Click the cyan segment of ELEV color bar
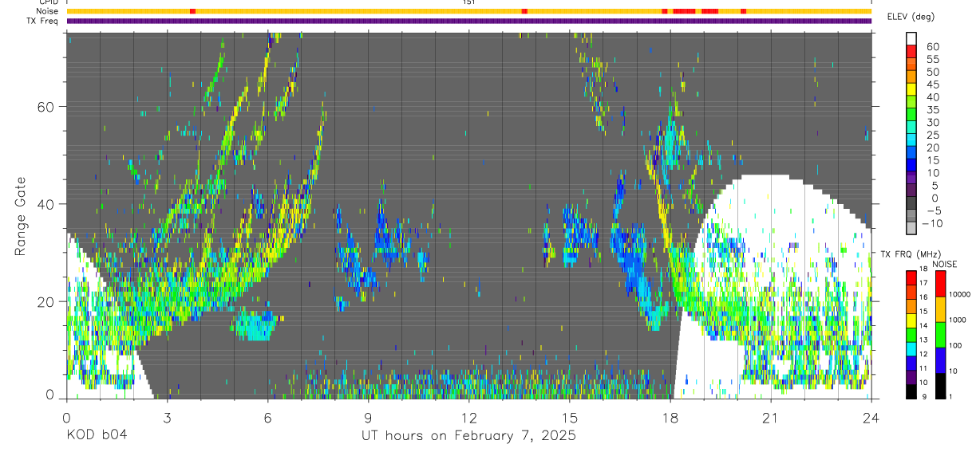This screenshot has height=452, width=980. 911,140
